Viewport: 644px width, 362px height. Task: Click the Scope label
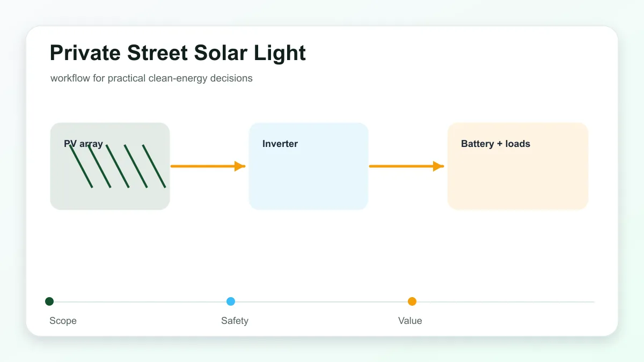point(63,321)
